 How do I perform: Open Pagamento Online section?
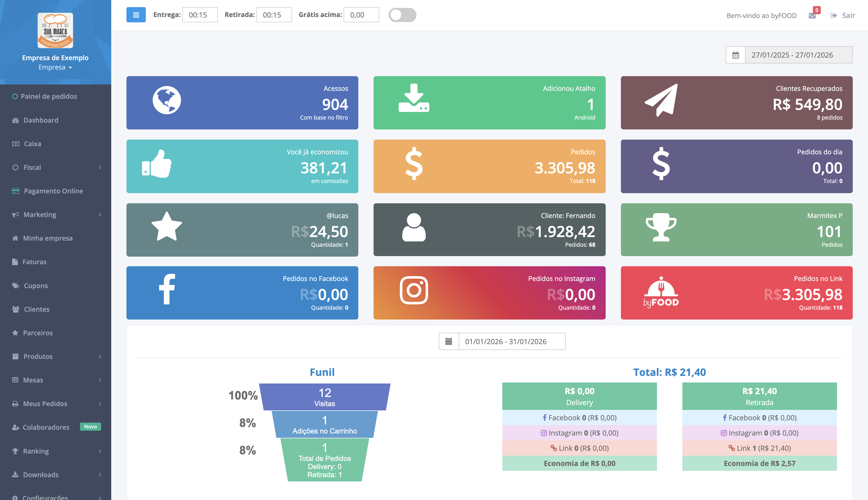click(x=53, y=191)
